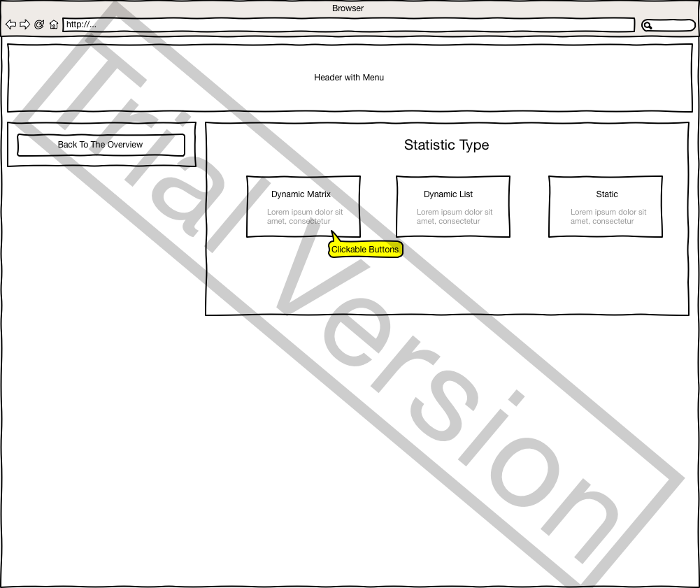Click the yellow Clickable Buttons callout note
700x588 pixels.
pos(365,250)
